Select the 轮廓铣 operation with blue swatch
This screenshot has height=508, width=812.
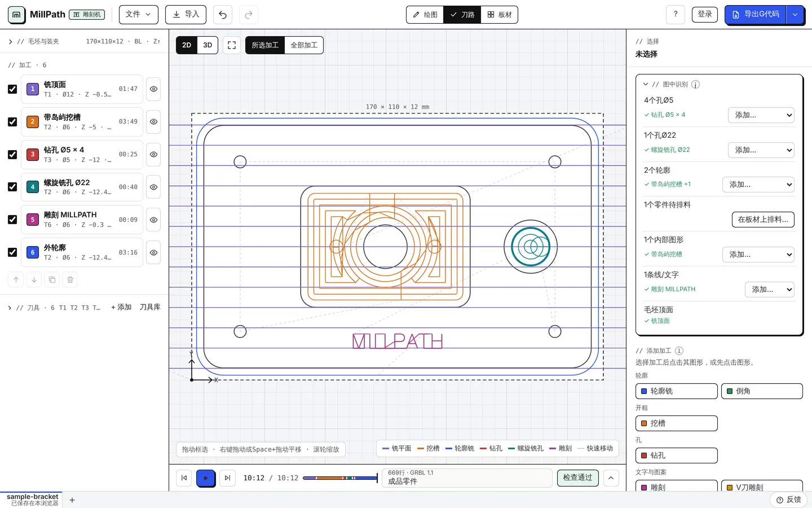(677, 391)
